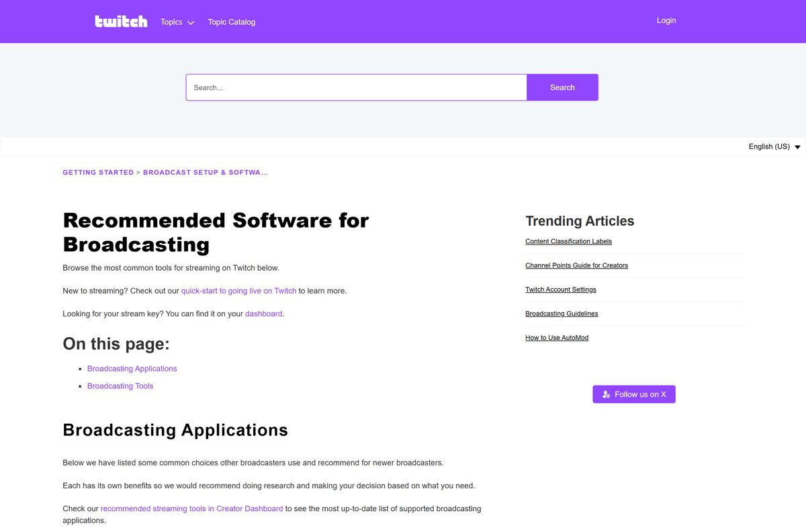
Task: Open Twitch Account Settings article
Action: [x=561, y=290]
